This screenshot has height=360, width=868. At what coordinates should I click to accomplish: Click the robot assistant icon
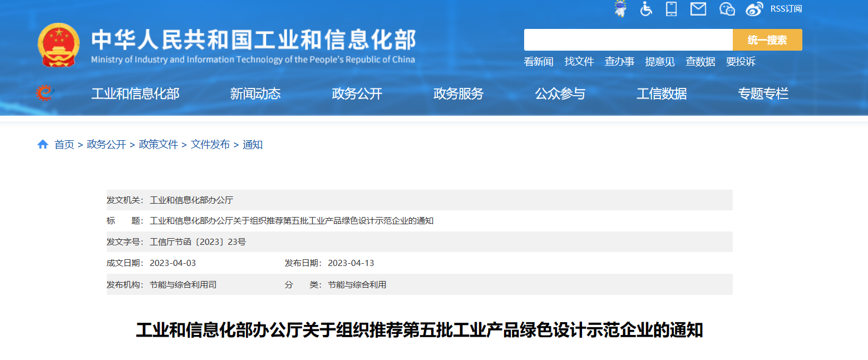tap(620, 8)
